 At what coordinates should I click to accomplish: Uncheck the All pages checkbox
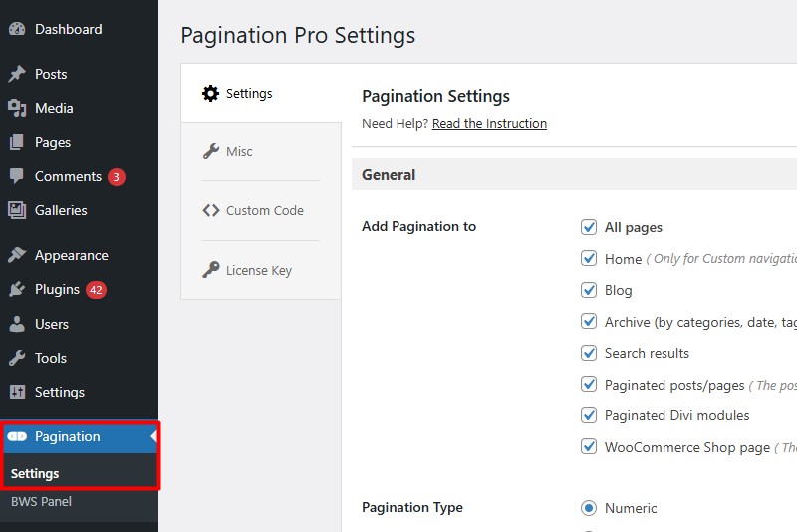(589, 227)
